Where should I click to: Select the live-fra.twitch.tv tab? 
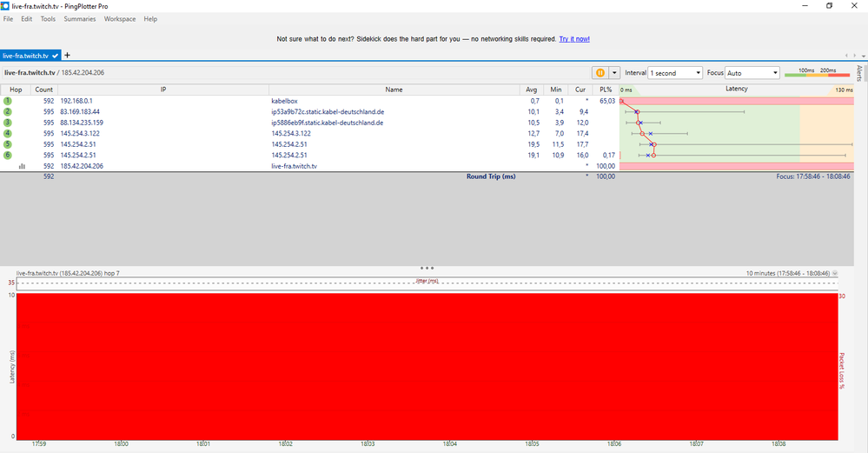point(30,56)
